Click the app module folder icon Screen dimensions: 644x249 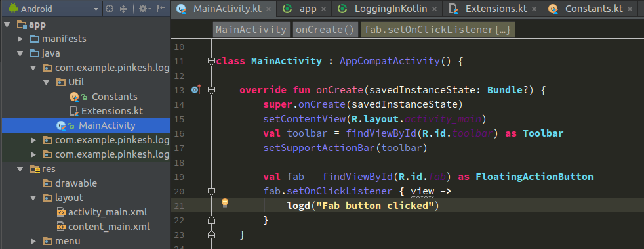[x=22, y=25]
